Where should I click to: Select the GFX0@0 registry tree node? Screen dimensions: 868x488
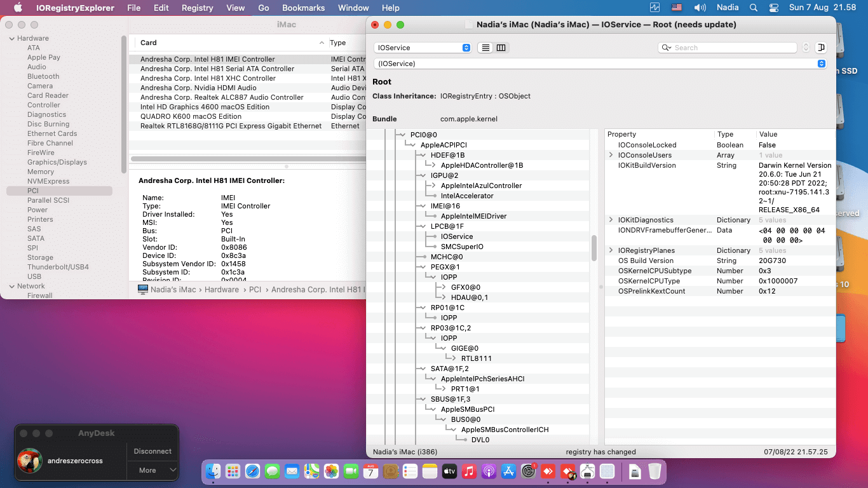click(465, 287)
